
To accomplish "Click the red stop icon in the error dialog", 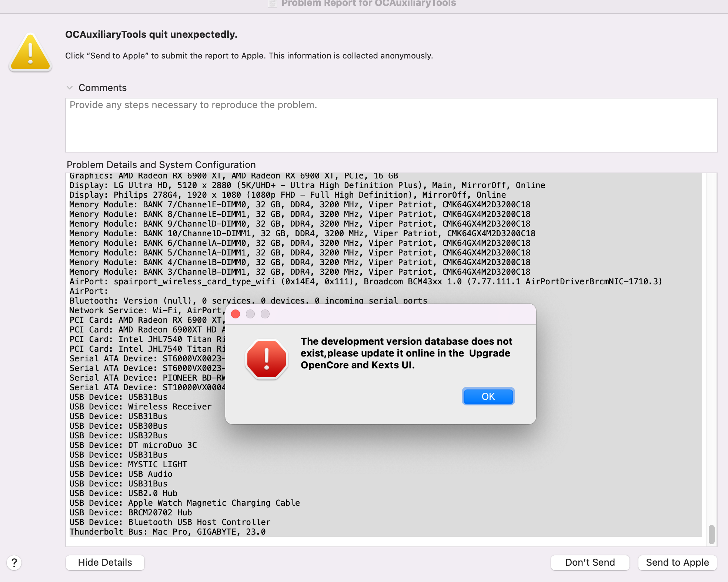I will coord(266,358).
